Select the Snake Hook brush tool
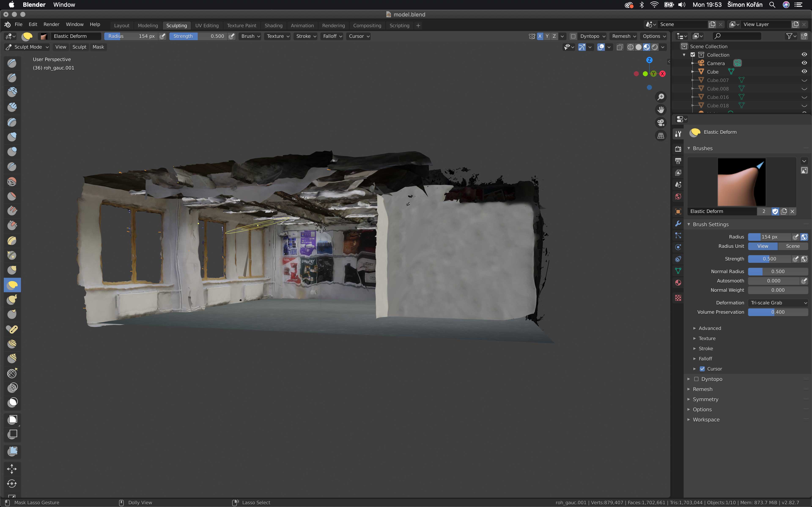Screen dimensions: 812x507 pos(12,300)
